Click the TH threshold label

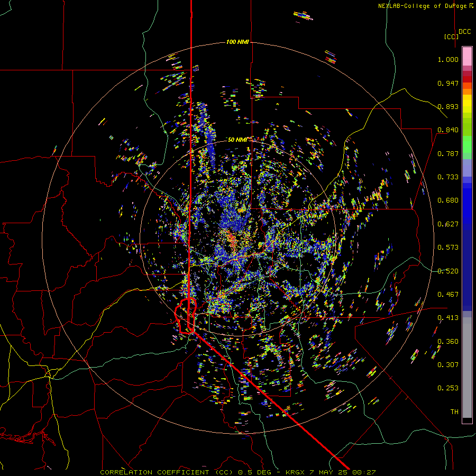pos(454,412)
